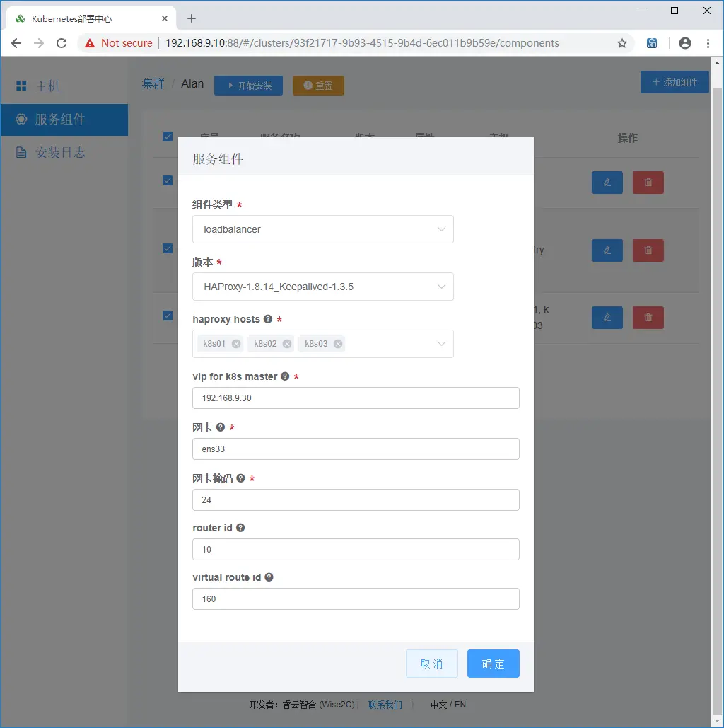
Task: Click the help icon beside 网卡
Action: pos(221,427)
